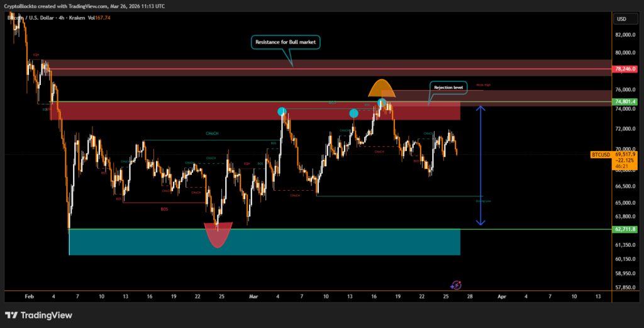Click the leftmost cyan circle marker
Screen dimensions: 644x328
tap(282, 111)
